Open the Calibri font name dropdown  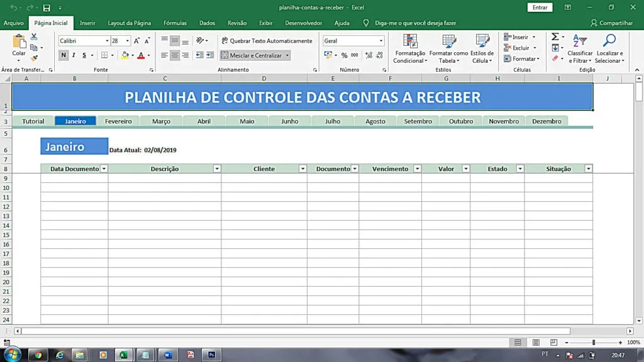coord(107,41)
